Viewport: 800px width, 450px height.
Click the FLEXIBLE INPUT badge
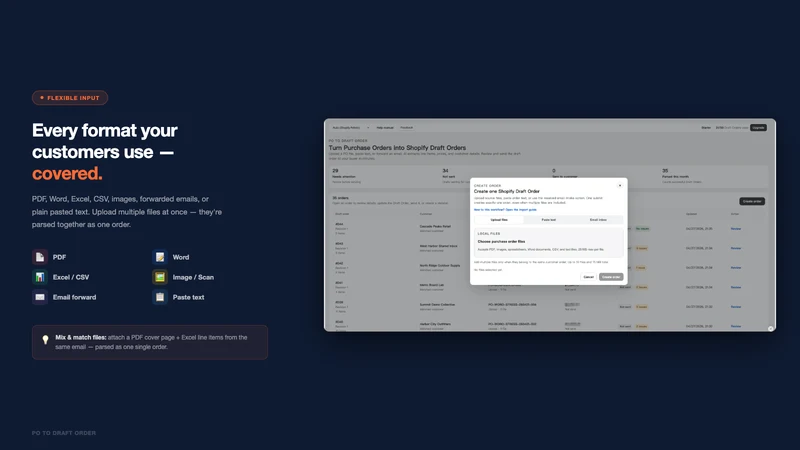70,97
